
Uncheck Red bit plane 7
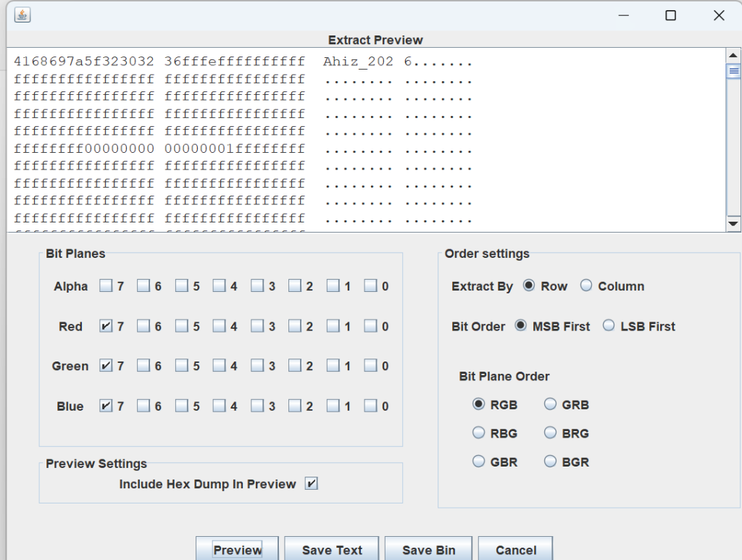point(107,327)
